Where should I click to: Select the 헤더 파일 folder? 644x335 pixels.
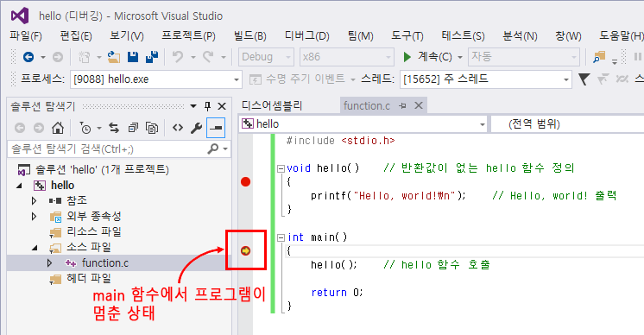point(89,278)
